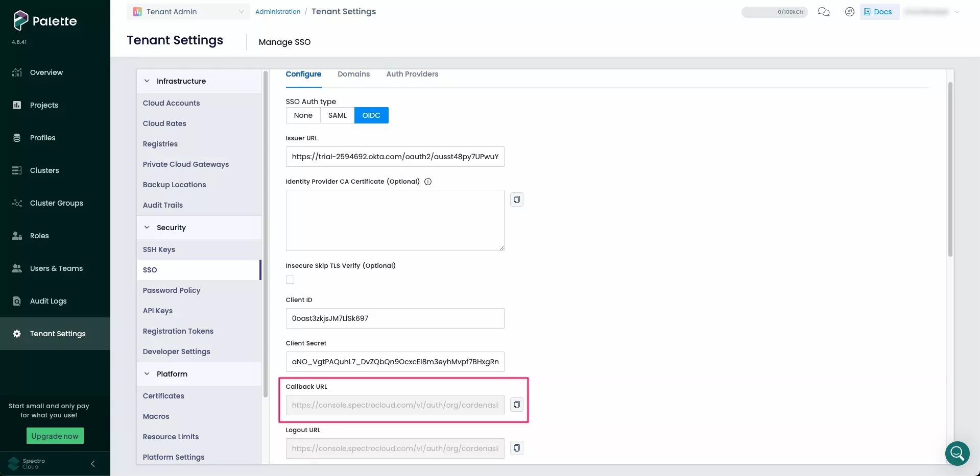
Task: Open Cluster Groups from the sidebar
Action: click(x=56, y=203)
